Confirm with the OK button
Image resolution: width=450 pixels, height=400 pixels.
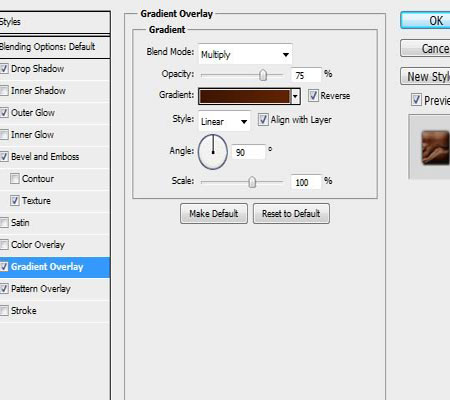pos(425,21)
